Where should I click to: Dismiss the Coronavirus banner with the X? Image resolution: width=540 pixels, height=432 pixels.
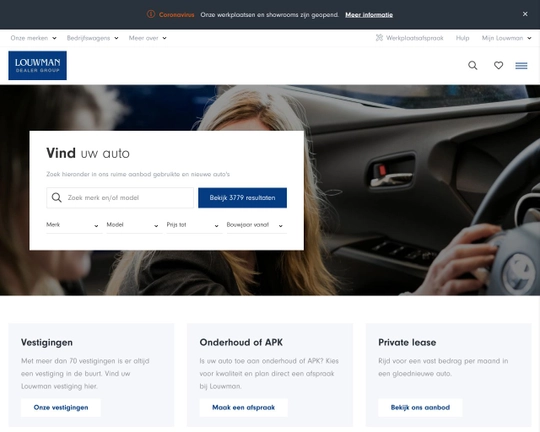[525, 14]
